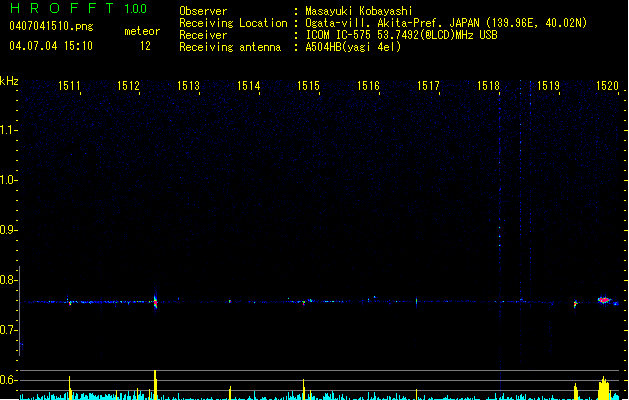This screenshot has height=400, width=629.
Task: Click the yellow power spike near 1515
Action: 304,389
